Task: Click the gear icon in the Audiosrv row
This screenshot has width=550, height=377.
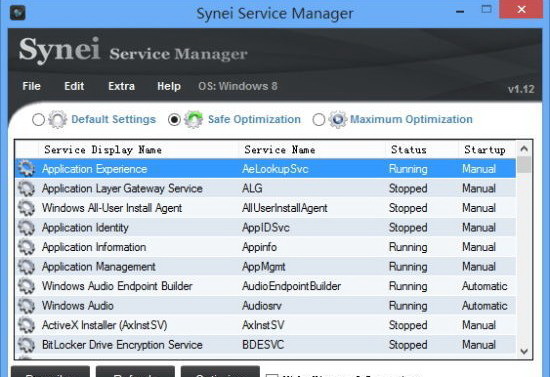Action: (x=27, y=305)
